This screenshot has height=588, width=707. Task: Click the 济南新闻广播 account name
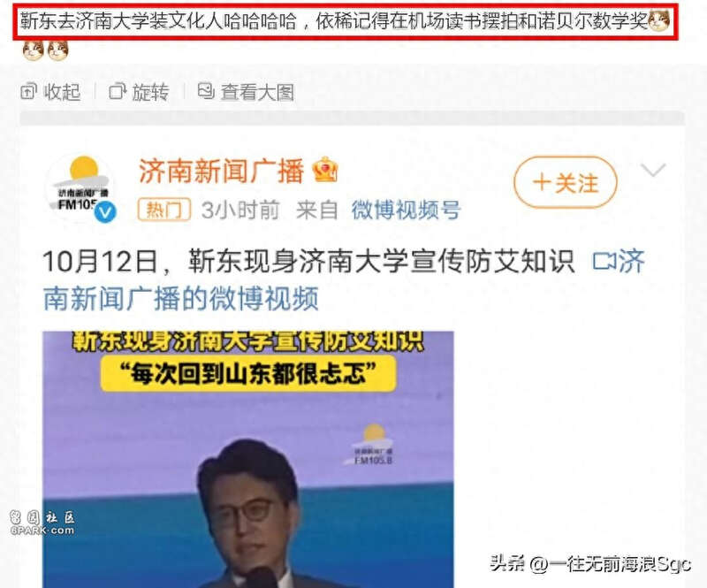point(221,171)
